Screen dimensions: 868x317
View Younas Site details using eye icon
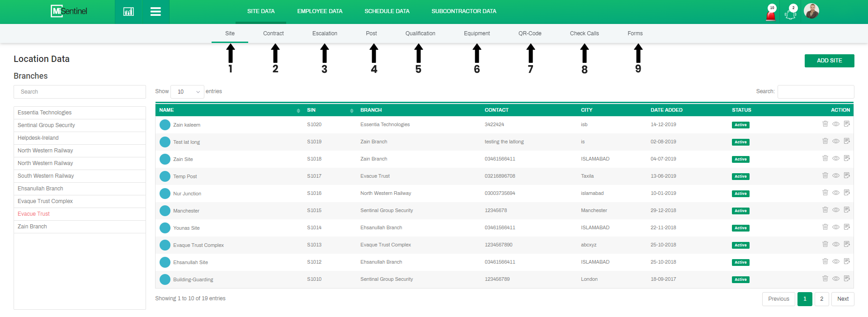click(x=836, y=227)
